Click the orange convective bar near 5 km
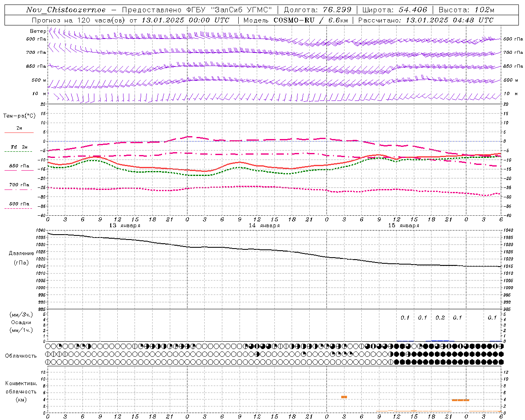 tap(344, 397)
